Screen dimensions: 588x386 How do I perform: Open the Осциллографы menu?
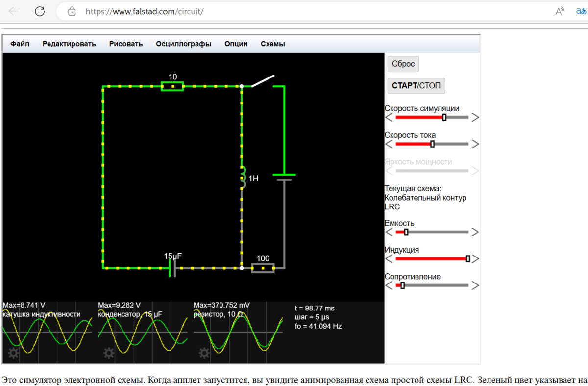184,44
